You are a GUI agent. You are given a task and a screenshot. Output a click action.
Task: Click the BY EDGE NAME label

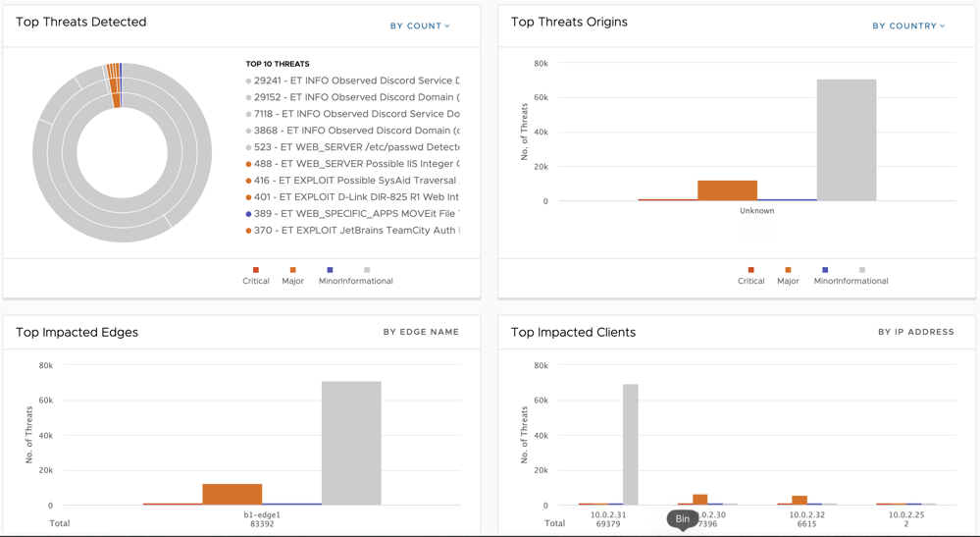[x=421, y=332]
